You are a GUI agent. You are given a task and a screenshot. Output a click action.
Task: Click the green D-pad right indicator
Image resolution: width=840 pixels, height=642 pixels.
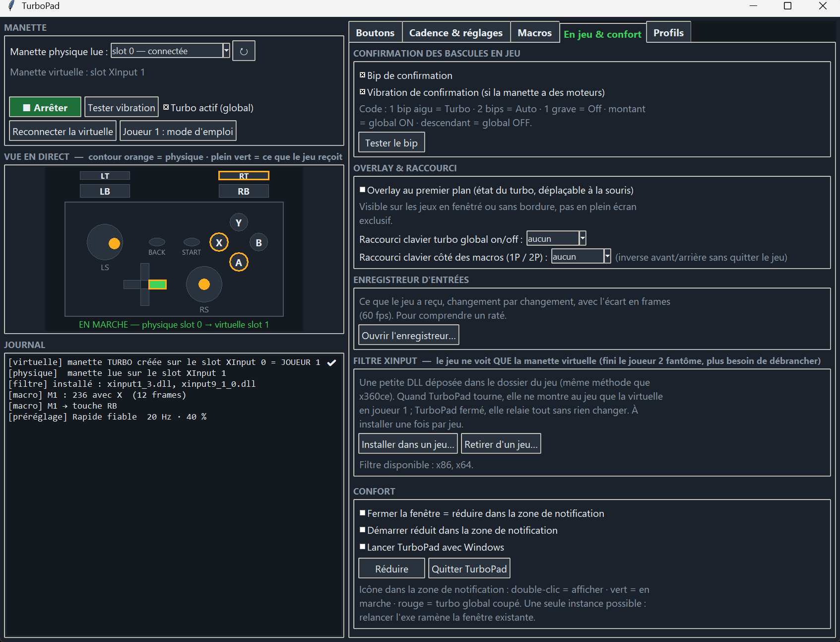tap(157, 284)
